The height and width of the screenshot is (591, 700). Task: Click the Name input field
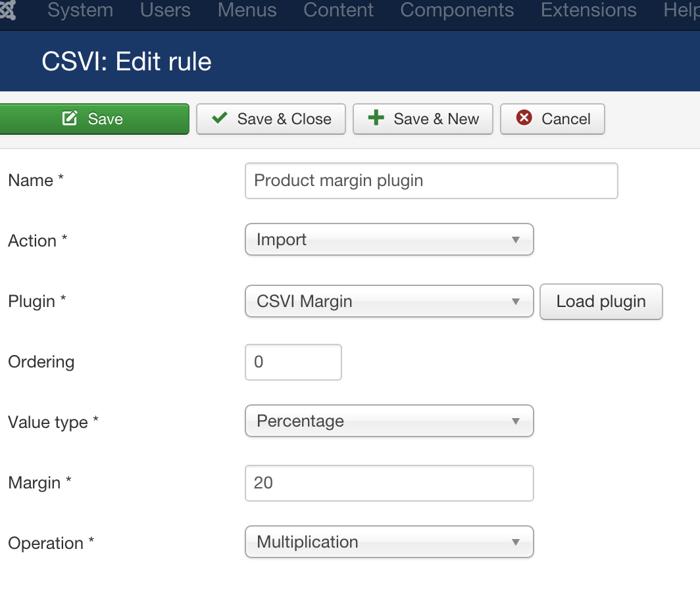[432, 181]
